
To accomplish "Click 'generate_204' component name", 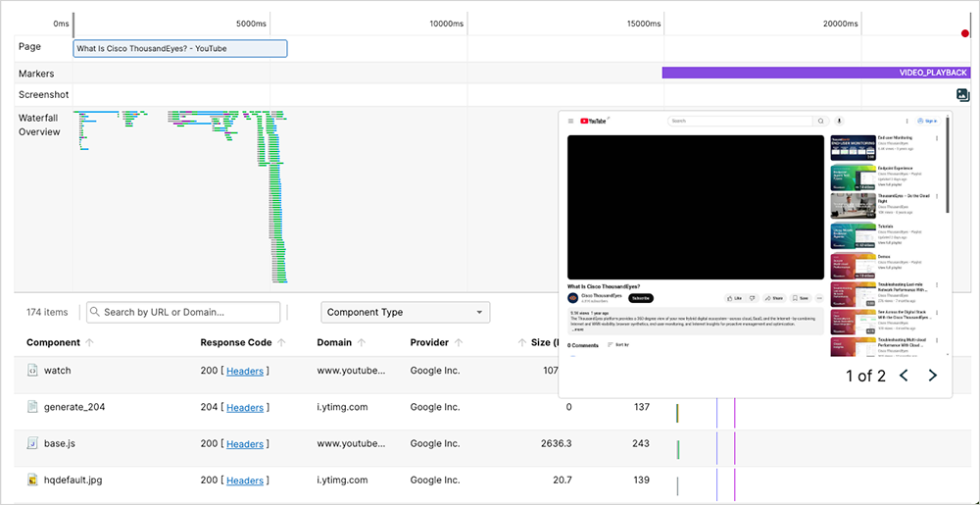I will coord(74,407).
